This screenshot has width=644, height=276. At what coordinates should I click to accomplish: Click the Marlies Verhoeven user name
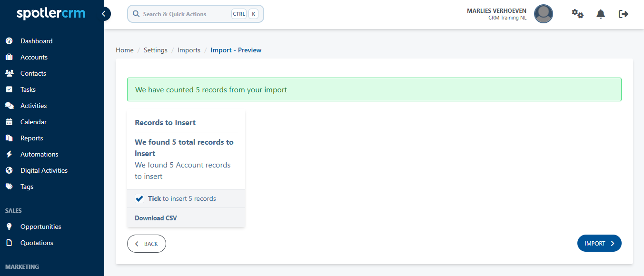point(496,10)
